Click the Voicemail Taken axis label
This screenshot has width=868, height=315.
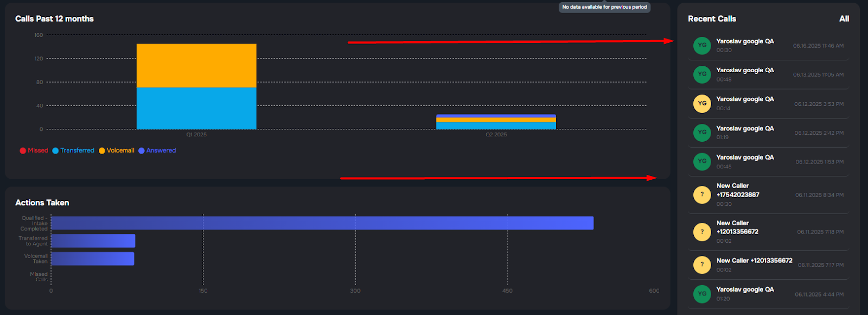[x=36, y=259]
